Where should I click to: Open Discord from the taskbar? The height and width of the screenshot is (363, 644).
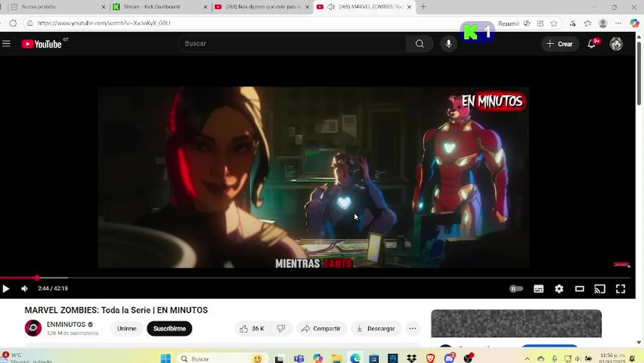[449, 358]
